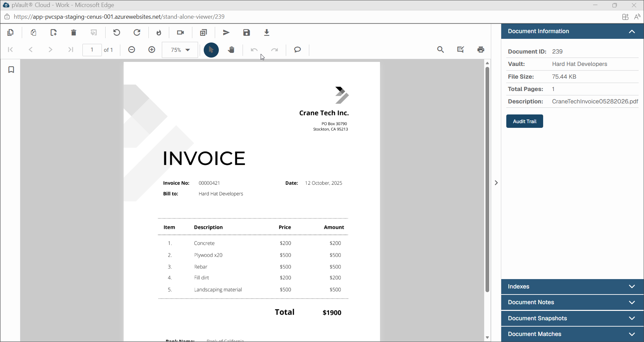Click the Crane Tech Inc. company name
Screen dimensions: 644x342
click(x=324, y=113)
